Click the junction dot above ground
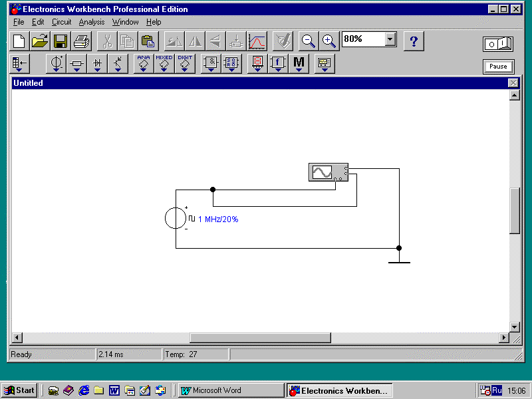Image resolution: width=532 pixels, height=399 pixels. (x=399, y=248)
